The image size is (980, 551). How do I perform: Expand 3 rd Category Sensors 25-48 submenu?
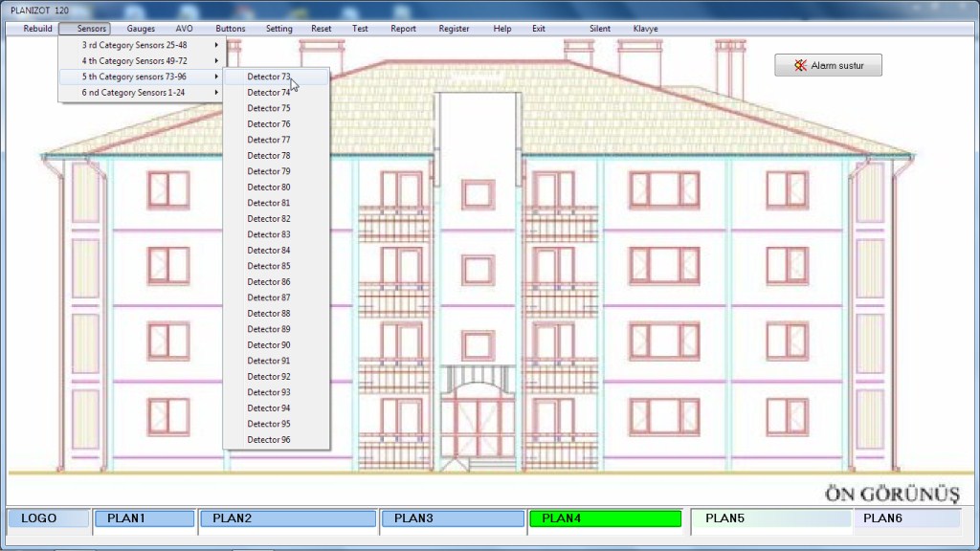pos(141,45)
